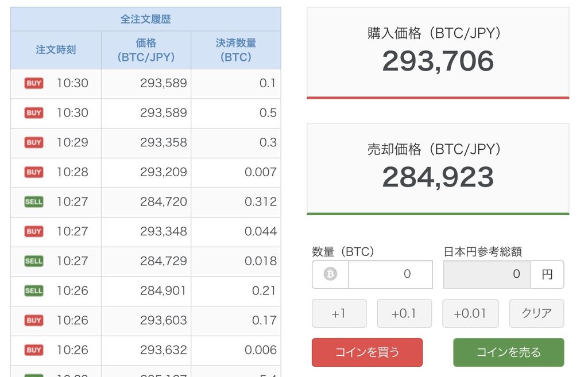The image size is (588, 377).
Task: Select the 購入価格 293,706 panel
Action: tap(438, 53)
